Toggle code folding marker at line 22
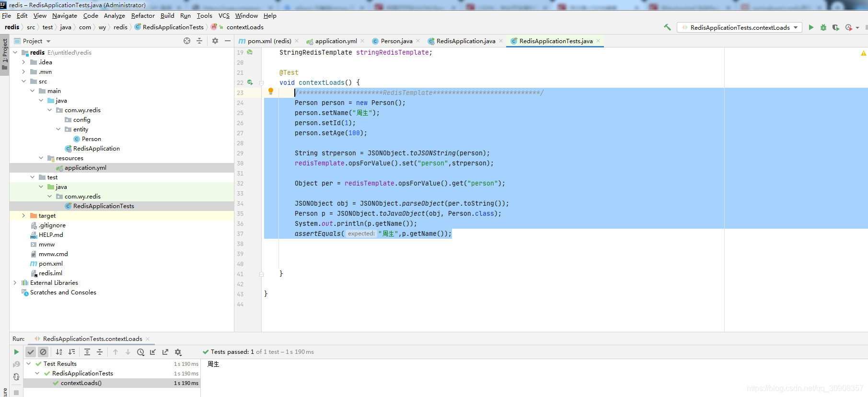This screenshot has height=397, width=868. pyautogui.click(x=262, y=83)
